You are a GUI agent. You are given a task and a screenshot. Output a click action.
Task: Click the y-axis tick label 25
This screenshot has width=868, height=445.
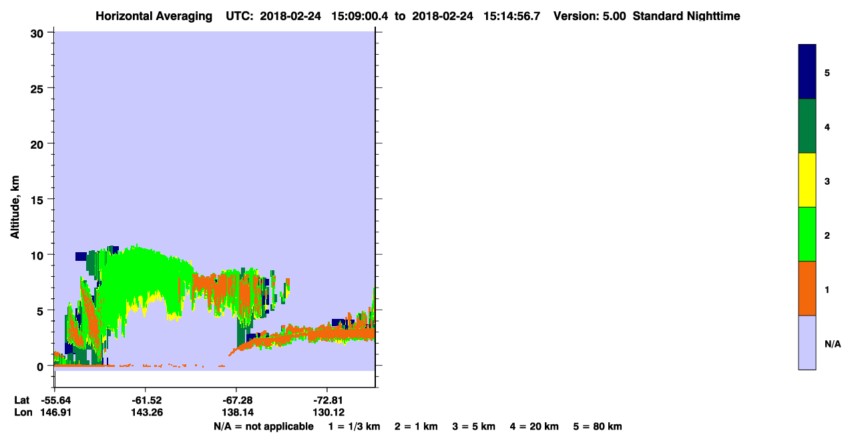point(39,88)
